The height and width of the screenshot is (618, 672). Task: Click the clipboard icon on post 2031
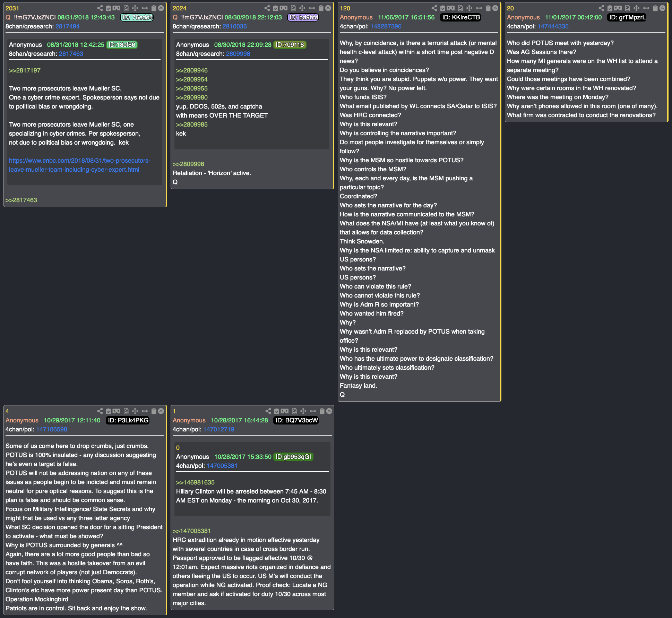point(154,8)
